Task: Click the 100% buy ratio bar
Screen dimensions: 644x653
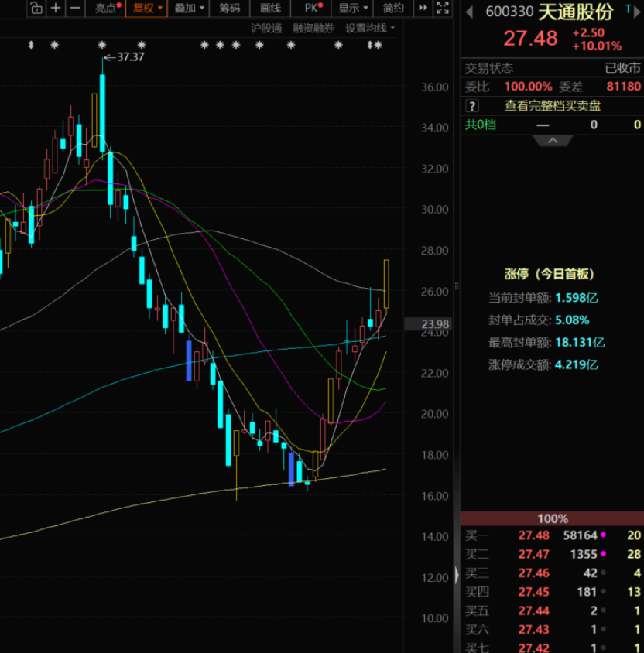Action: click(x=553, y=518)
